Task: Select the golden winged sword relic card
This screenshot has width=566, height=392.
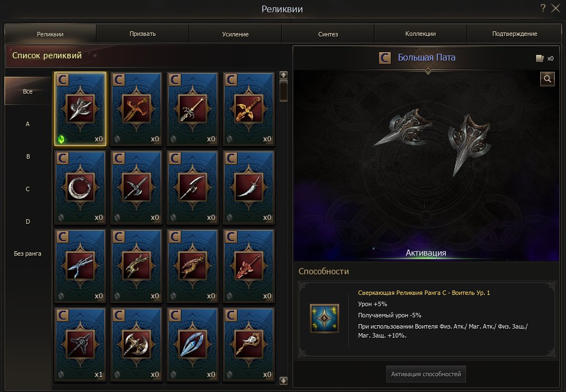Action: pos(249,109)
